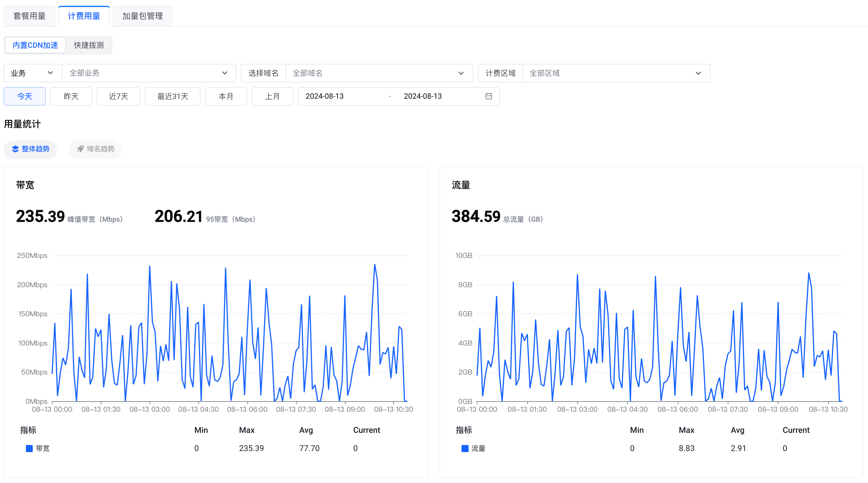Click the 计费区域 label
This screenshot has width=868, height=483.
[x=501, y=73]
